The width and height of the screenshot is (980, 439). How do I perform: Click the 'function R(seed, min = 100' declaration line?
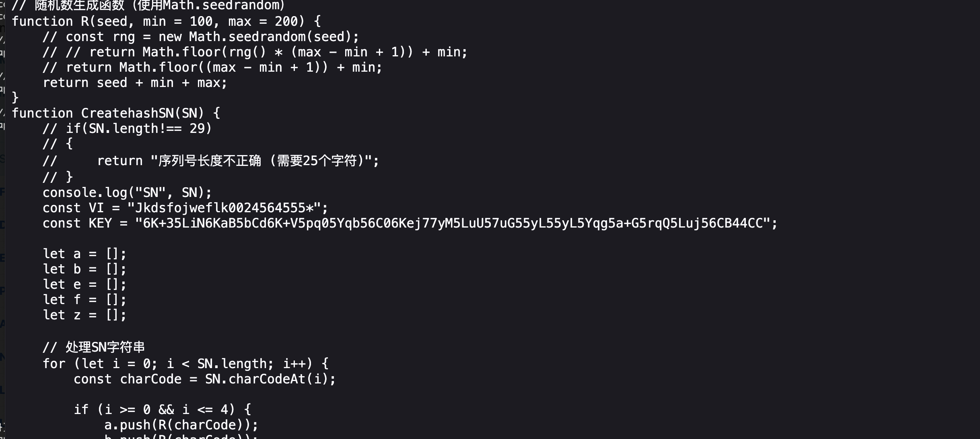[x=167, y=21]
